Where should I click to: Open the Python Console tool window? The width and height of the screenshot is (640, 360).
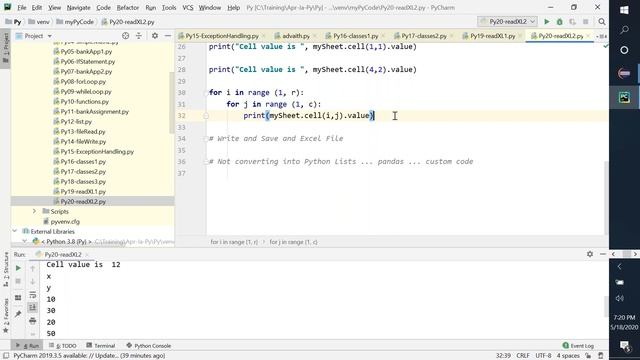(149, 346)
